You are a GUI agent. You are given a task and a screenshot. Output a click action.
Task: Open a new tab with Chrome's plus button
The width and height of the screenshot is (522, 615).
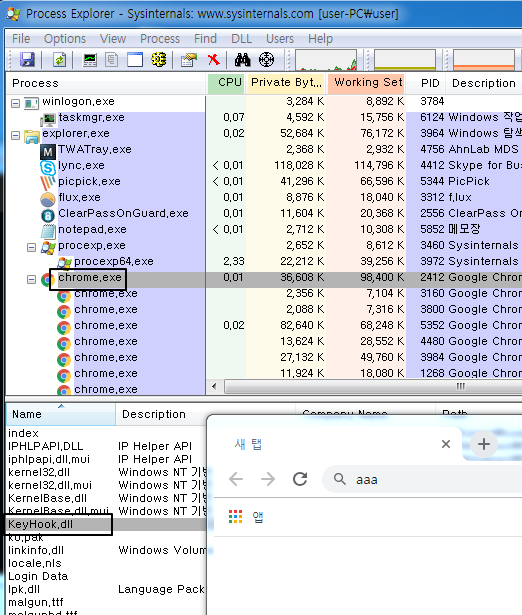(x=484, y=444)
